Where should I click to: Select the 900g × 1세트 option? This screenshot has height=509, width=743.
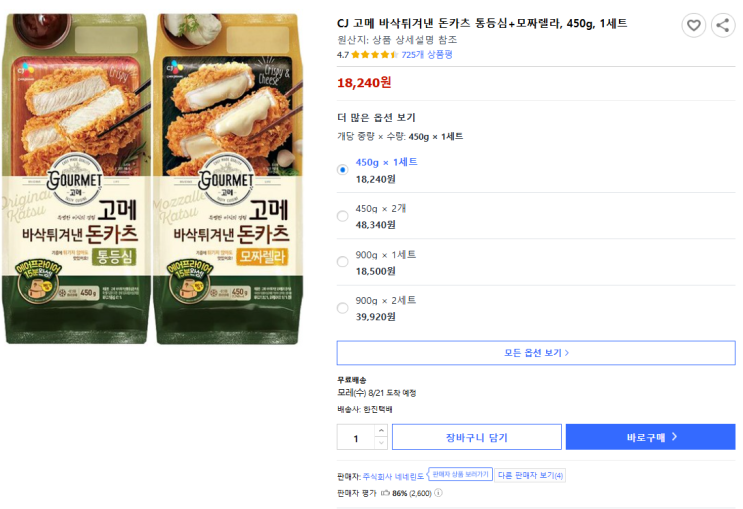343,261
